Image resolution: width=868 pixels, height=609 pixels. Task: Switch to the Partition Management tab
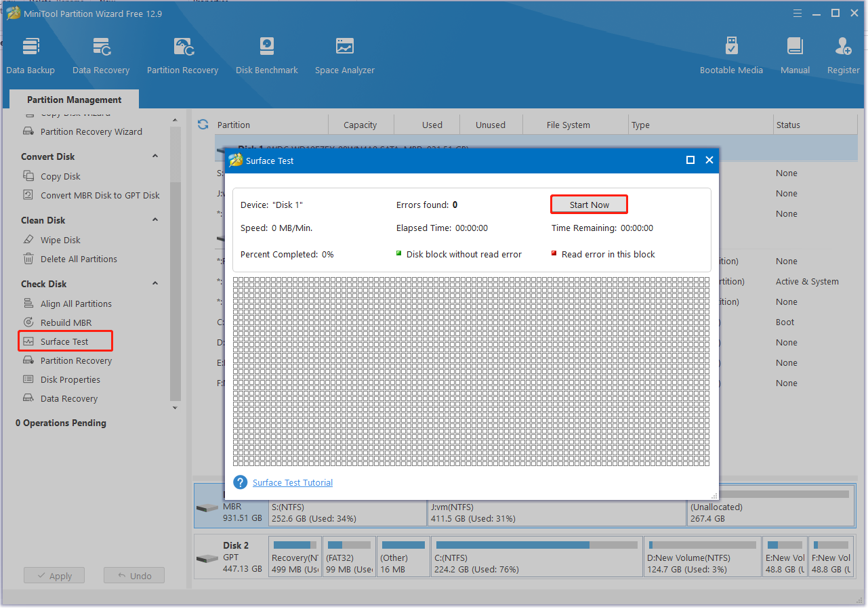pyautogui.click(x=74, y=100)
